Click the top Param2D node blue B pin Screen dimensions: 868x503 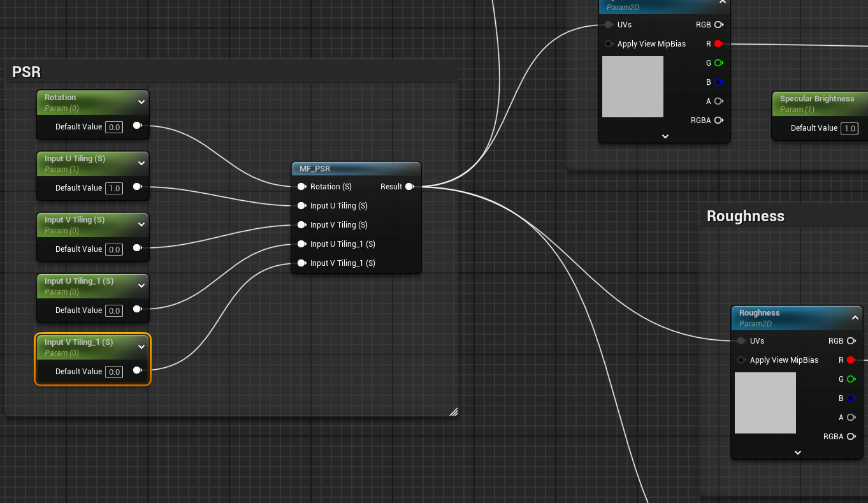718,82
